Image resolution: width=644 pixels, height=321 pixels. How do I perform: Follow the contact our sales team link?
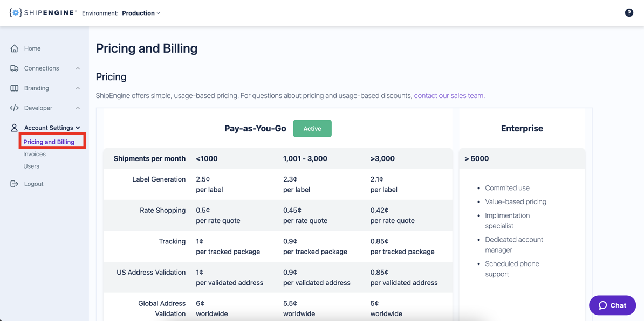(449, 96)
